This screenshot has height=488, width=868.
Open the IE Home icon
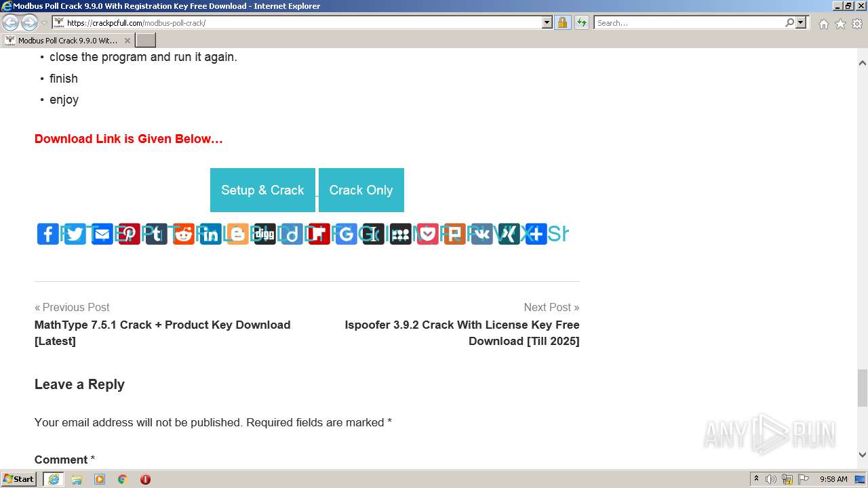pos(823,24)
